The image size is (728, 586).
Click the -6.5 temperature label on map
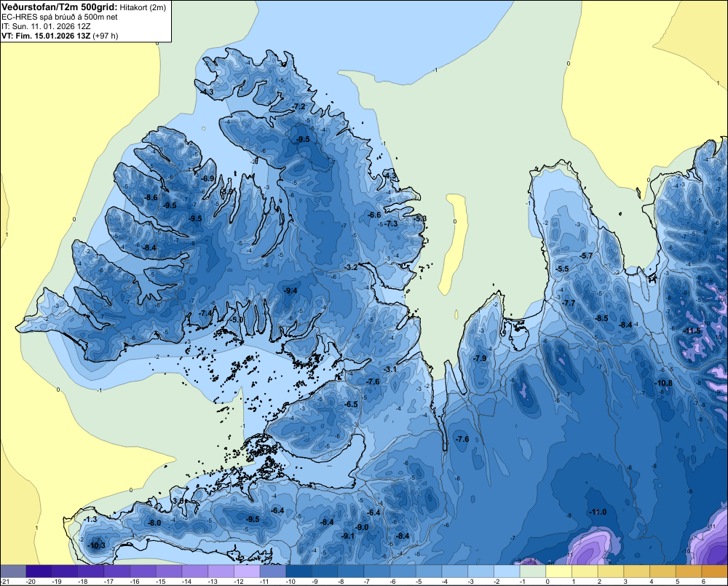click(351, 405)
